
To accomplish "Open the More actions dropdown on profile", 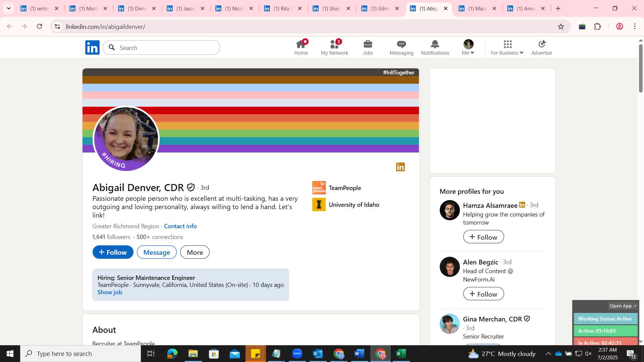I will coord(195,252).
